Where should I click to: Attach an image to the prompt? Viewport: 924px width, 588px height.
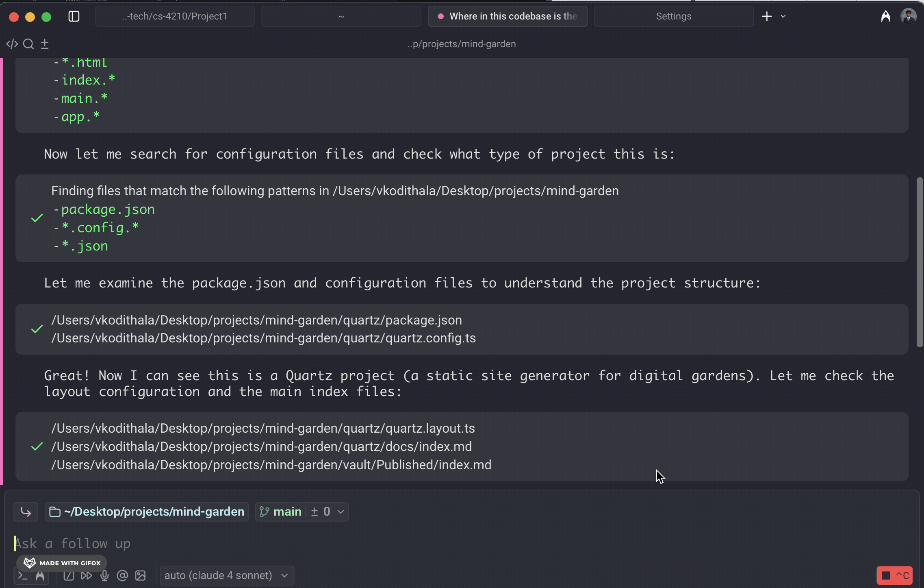140,575
